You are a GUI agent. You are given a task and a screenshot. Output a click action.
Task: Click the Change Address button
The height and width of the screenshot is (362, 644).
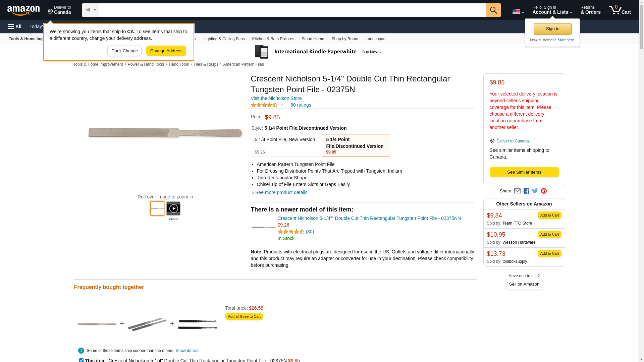coord(166,51)
